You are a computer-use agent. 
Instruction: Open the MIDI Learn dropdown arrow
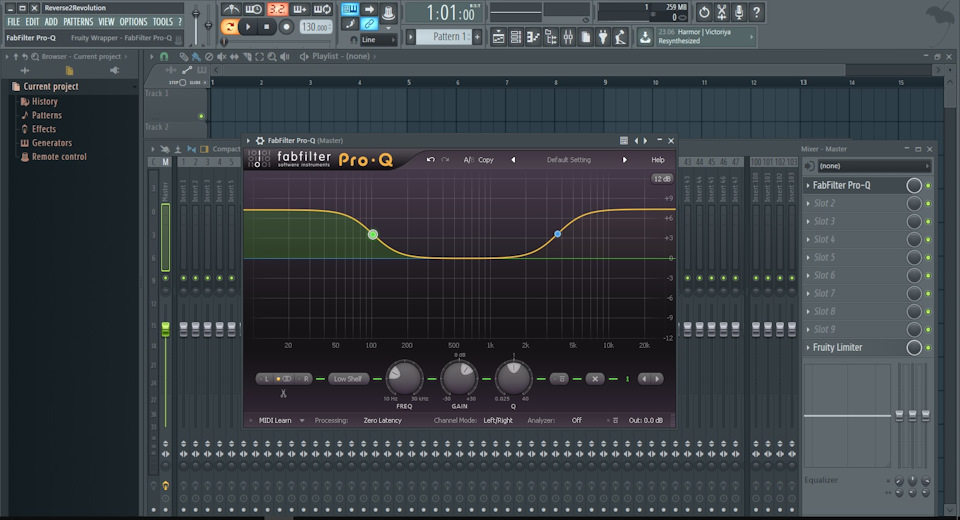pos(302,421)
